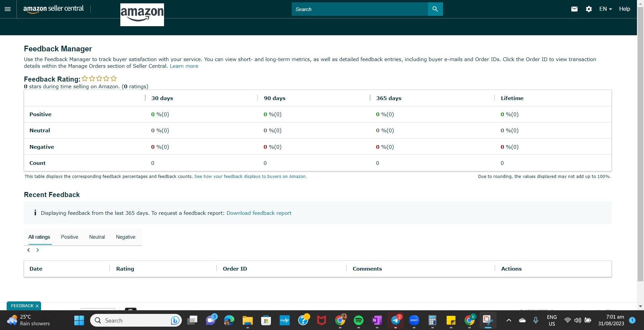This screenshot has width=644, height=330.
Task: Launch Microsoft Edge from taskbar
Action: point(229,321)
